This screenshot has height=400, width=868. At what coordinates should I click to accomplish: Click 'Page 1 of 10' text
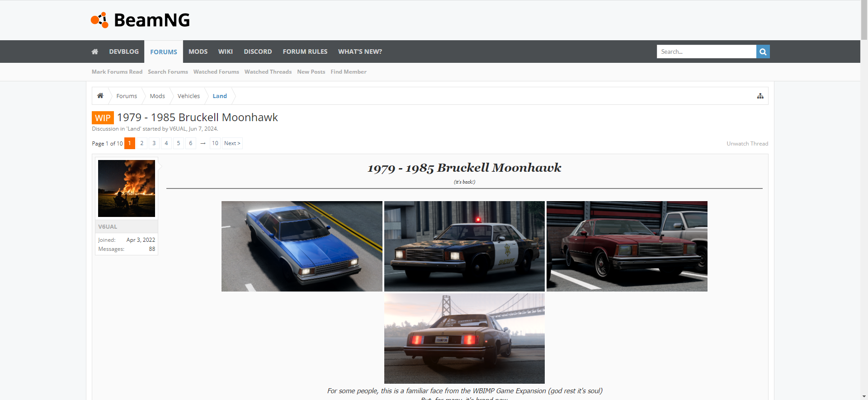pos(107,144)
